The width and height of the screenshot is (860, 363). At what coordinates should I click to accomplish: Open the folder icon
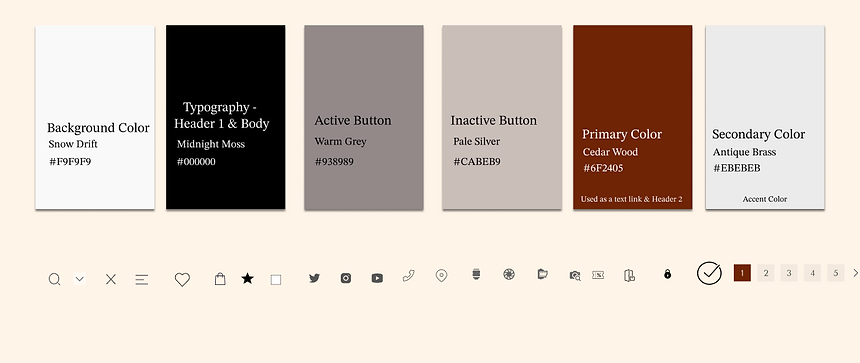pyautogui.click(x=542, y=274)
